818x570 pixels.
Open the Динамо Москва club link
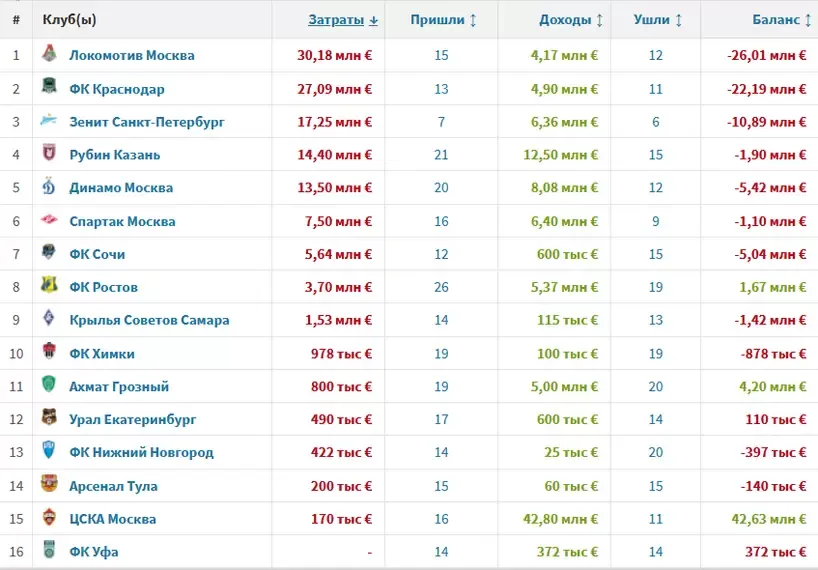click(x=121, y=188)
